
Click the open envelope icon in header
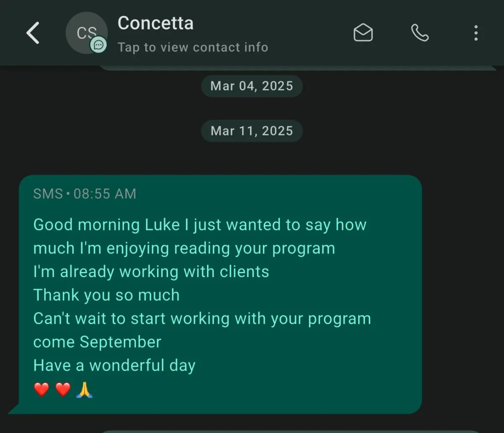[363, 33]
